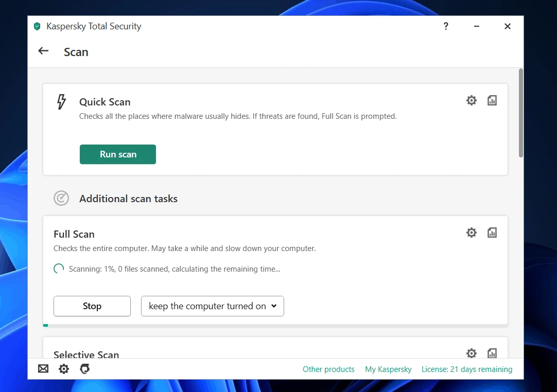Image resolution: width=557 pixels, height=392 pixels.
Task: Stop the running Full Scan
Action: point(92,306)
